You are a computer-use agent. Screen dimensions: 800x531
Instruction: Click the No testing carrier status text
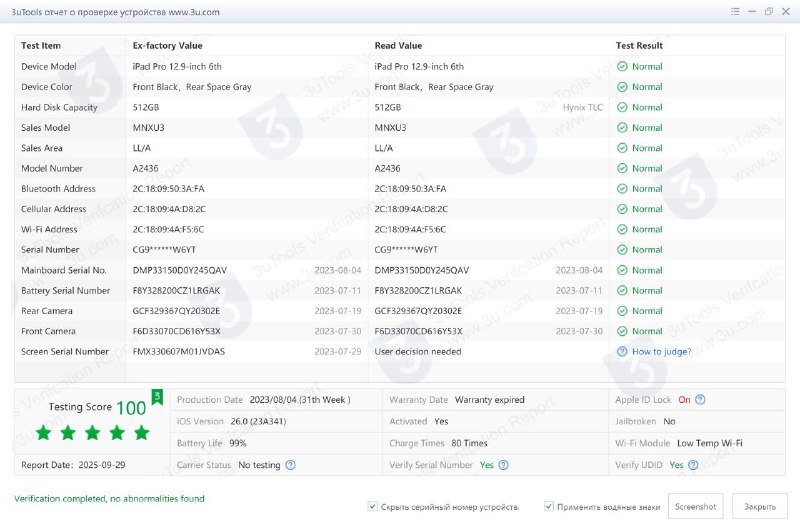(x=259, y=465)
